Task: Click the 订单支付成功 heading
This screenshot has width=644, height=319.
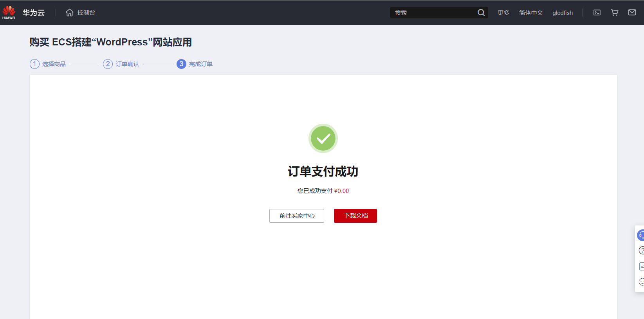Action: (323, 171)
